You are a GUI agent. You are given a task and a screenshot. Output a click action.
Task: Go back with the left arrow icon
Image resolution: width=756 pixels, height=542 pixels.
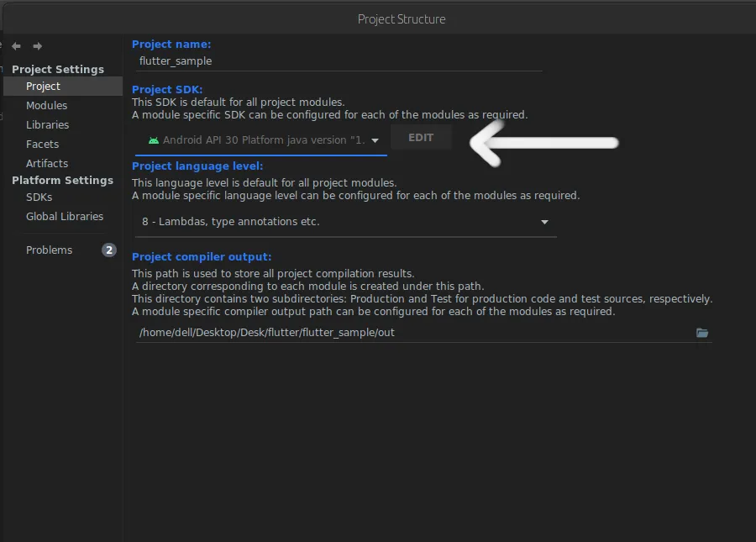(x=17, y=46)
